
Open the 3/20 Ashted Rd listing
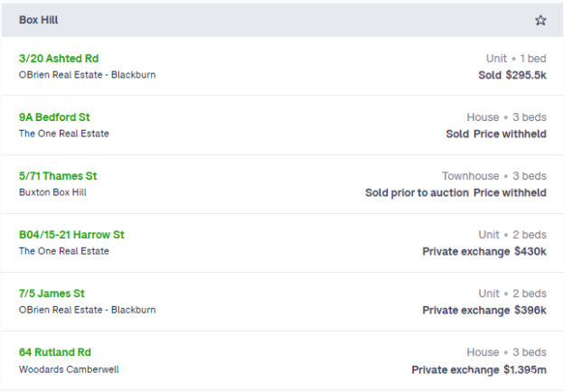click(x=59, y=58)
